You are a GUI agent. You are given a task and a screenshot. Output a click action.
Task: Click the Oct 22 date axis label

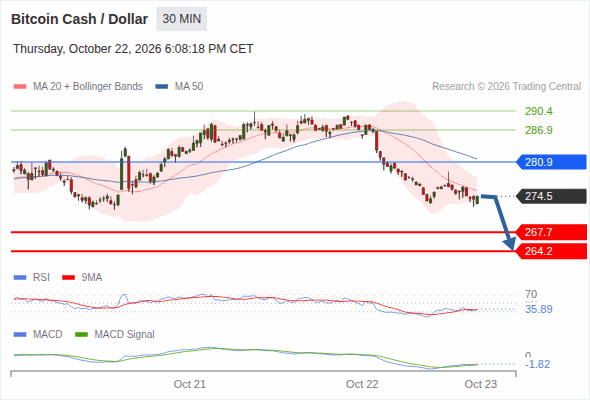362,384
